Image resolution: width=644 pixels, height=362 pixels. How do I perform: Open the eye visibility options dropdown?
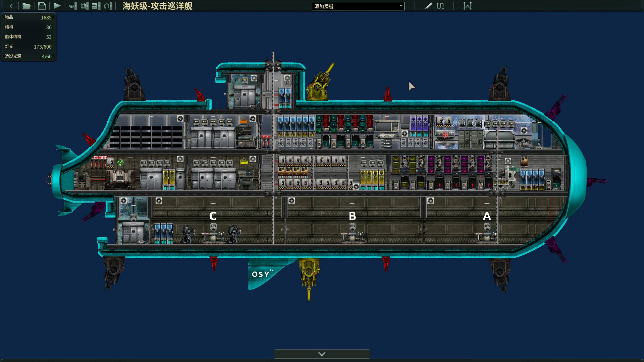(72, 6)
